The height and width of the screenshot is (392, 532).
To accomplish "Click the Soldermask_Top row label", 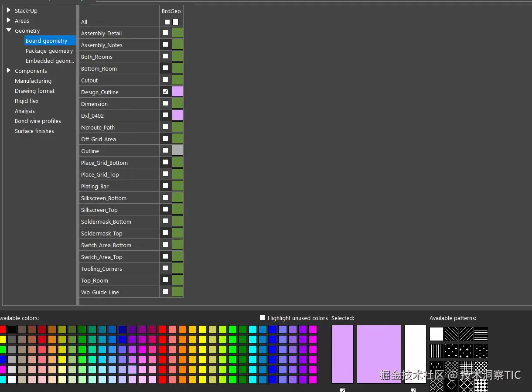I will pos(102,233).
